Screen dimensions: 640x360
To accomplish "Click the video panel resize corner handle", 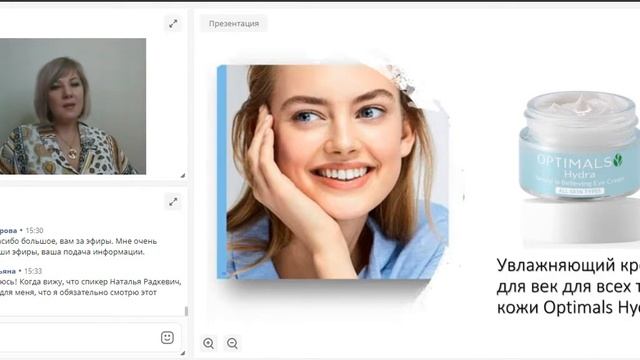I will pos(182,176).
